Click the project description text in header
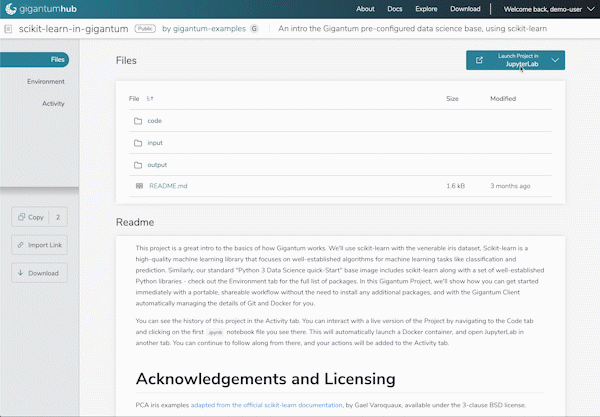This screenshot has height=417, width=600. pyautogui.click(x=412, y=29)
